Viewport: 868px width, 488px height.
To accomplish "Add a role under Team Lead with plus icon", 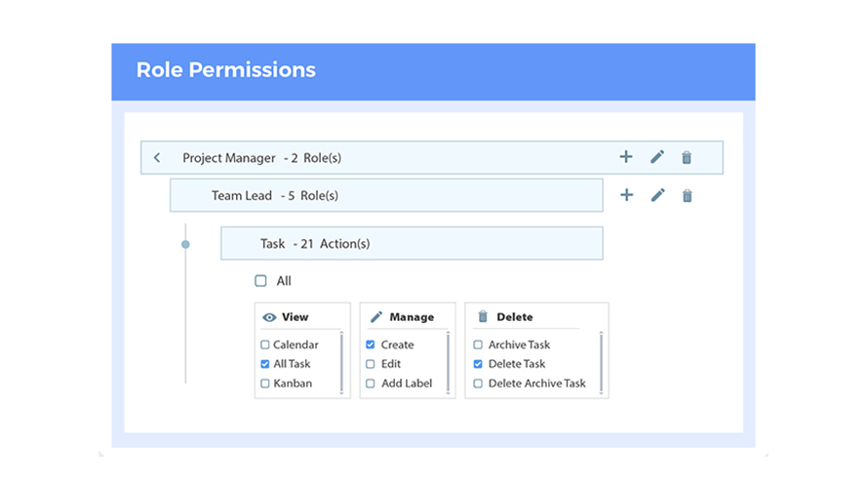I will 626,195.
